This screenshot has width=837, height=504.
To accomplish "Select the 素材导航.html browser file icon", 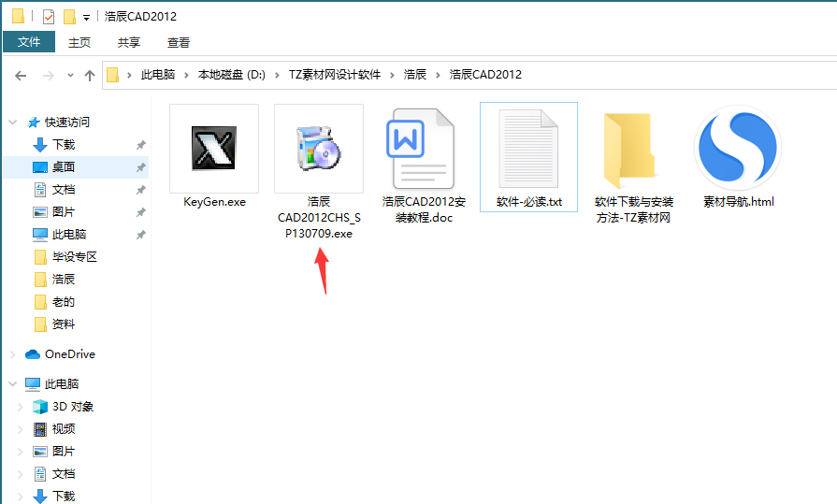I will click(738, 149).
